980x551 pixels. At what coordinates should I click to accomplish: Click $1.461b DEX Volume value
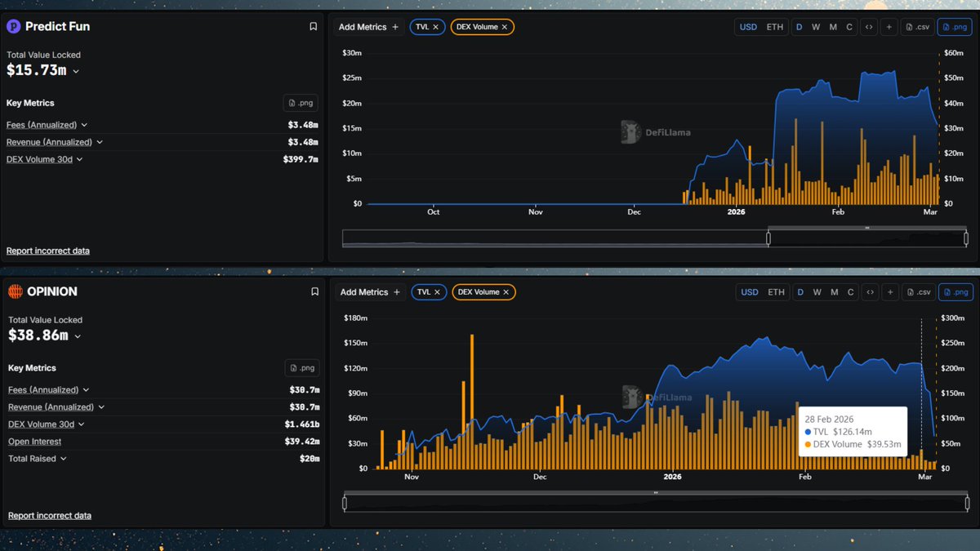coord(302,424)
